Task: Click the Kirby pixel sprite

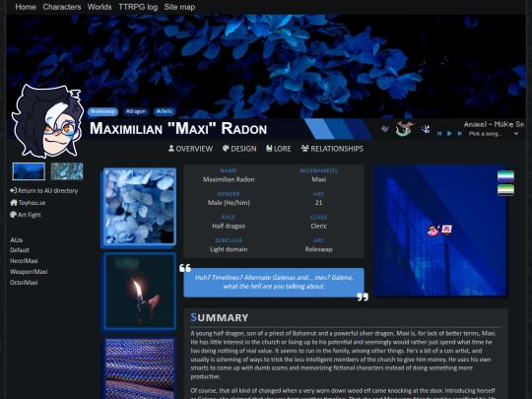Action: pyautogui.click(x=433, y=231)
